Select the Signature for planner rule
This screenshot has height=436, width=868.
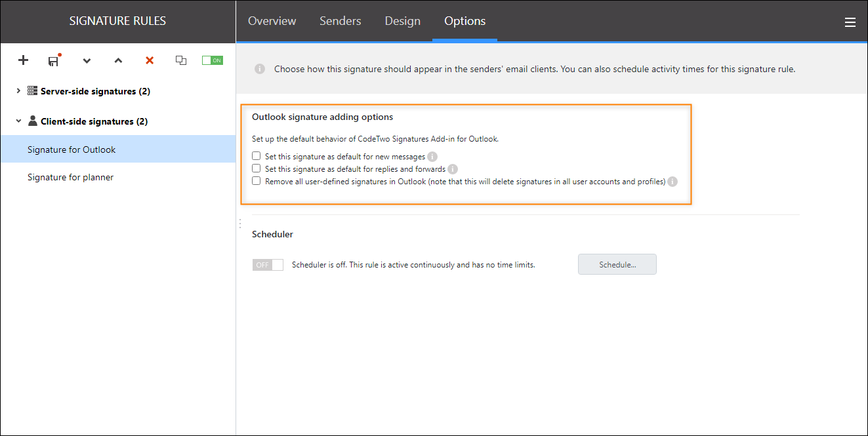pos(70,176)
